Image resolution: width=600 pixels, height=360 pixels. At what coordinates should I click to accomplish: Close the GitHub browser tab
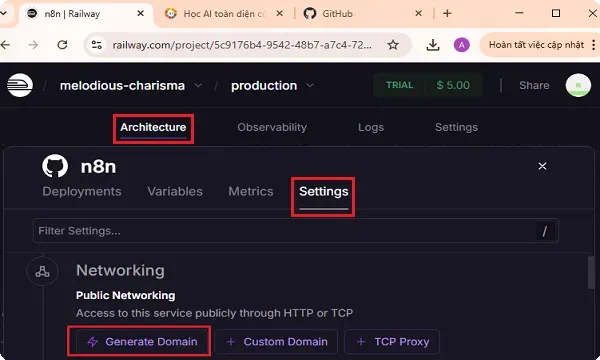419,13
